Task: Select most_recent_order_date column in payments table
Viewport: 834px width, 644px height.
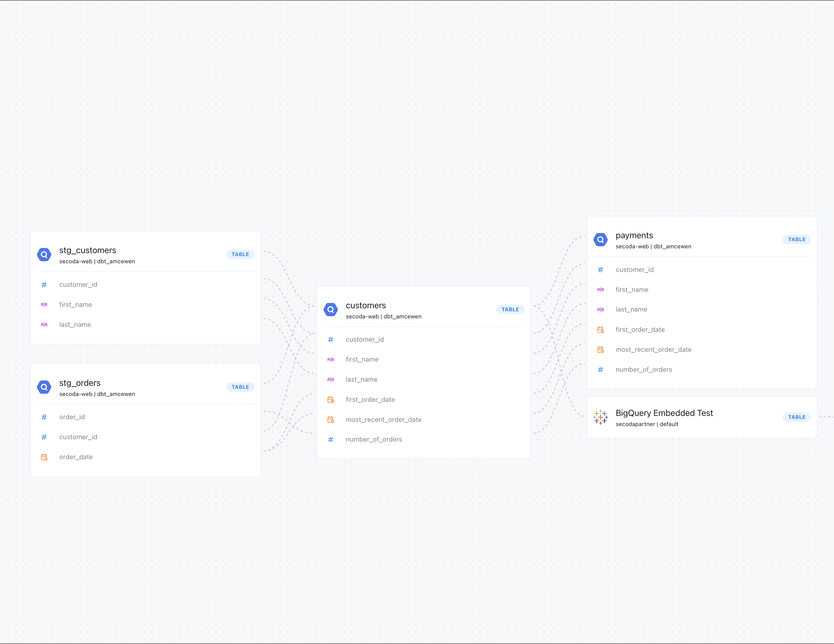Action: [653, 349]
